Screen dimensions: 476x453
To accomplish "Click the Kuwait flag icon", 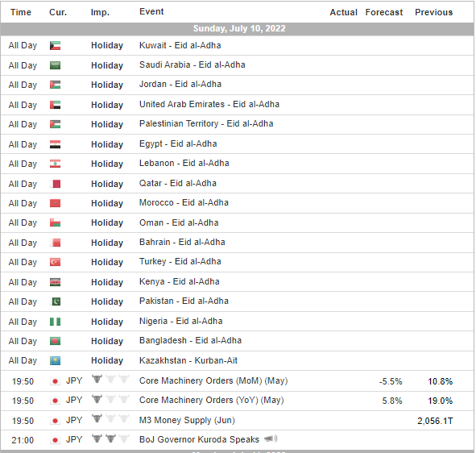I will [x=56, y=46].
